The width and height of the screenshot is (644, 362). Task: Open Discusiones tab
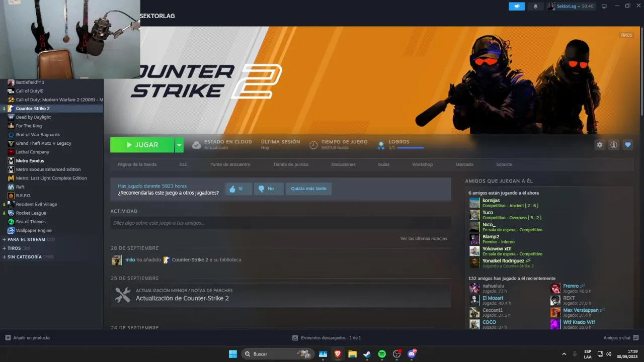pyautogui.click(x=343, y=164)
